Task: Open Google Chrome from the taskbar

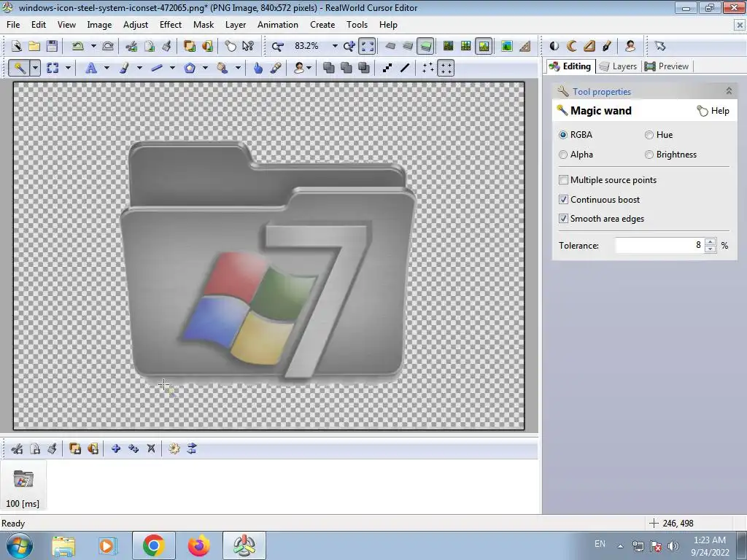Action: pos(153,545)
